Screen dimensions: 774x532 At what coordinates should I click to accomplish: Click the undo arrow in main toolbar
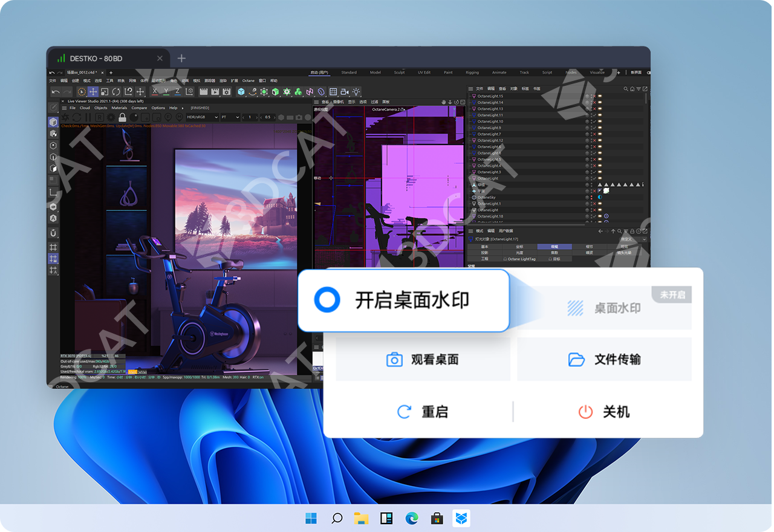click(x=56, y=91)
